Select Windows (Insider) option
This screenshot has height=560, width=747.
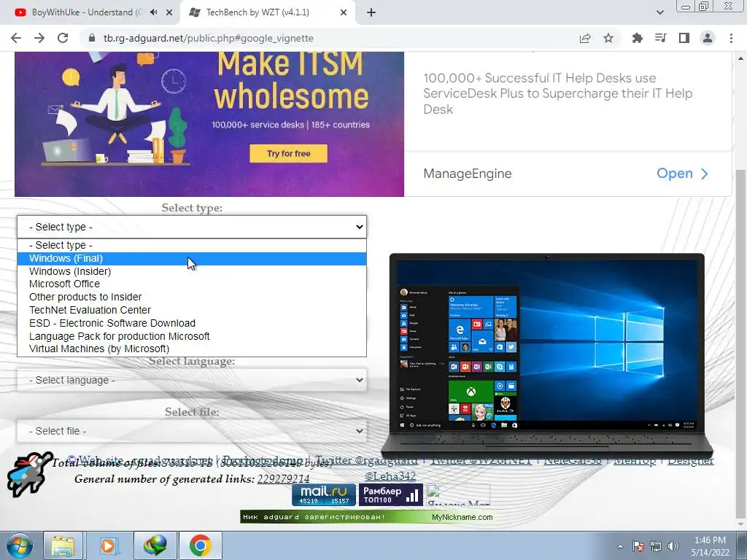click(x=192, y=271)
